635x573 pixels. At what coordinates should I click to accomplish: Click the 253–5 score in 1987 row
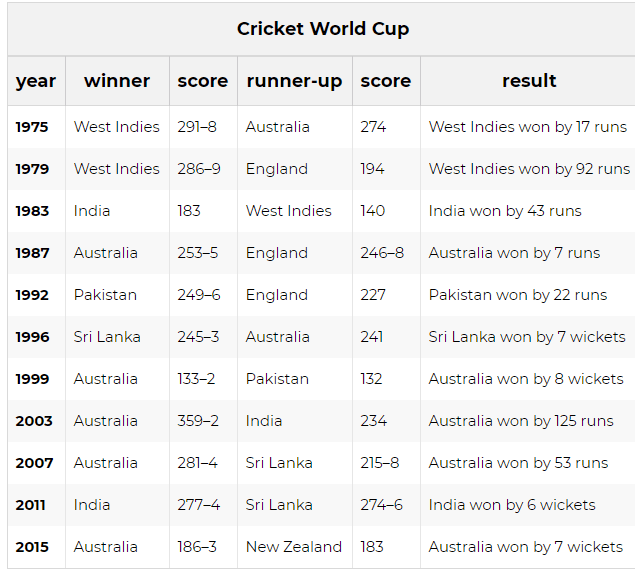click(198, 253)
